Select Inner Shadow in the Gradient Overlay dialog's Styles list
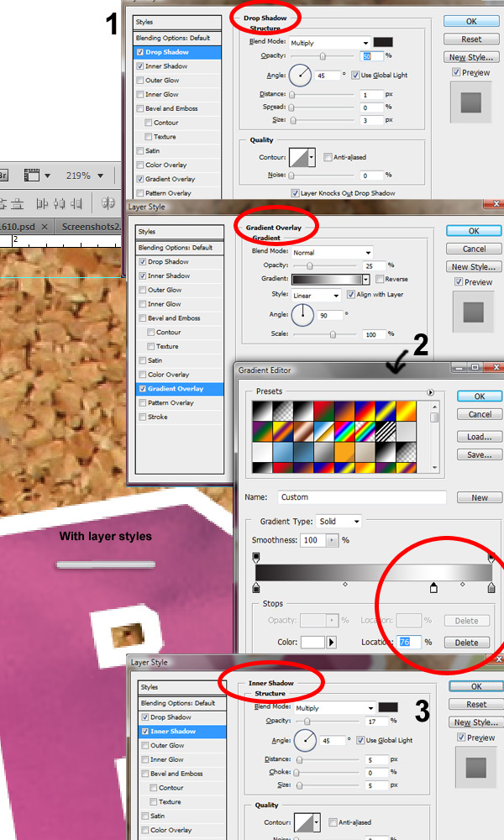Viewport: 504px width, 840px height. tap(169, 276)
